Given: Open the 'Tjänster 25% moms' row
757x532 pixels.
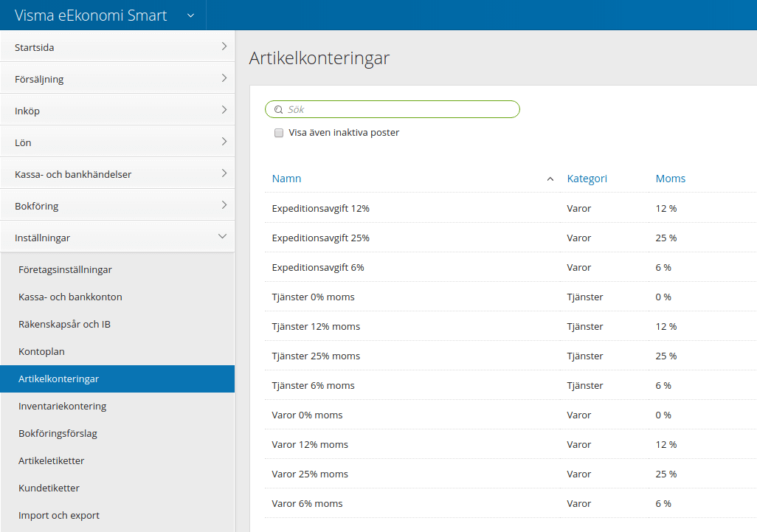Looking at the screenshot, I should click(316, 356).
